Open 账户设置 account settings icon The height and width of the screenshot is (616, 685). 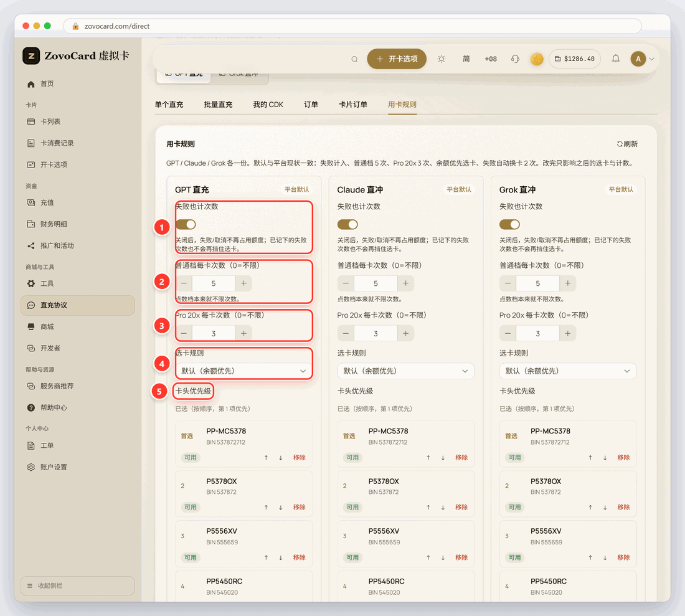31,467
